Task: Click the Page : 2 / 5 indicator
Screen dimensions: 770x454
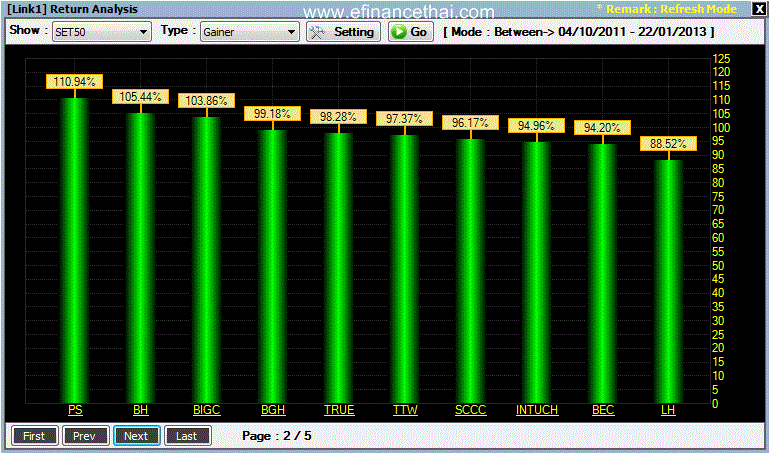Action: tap(276, 436)
